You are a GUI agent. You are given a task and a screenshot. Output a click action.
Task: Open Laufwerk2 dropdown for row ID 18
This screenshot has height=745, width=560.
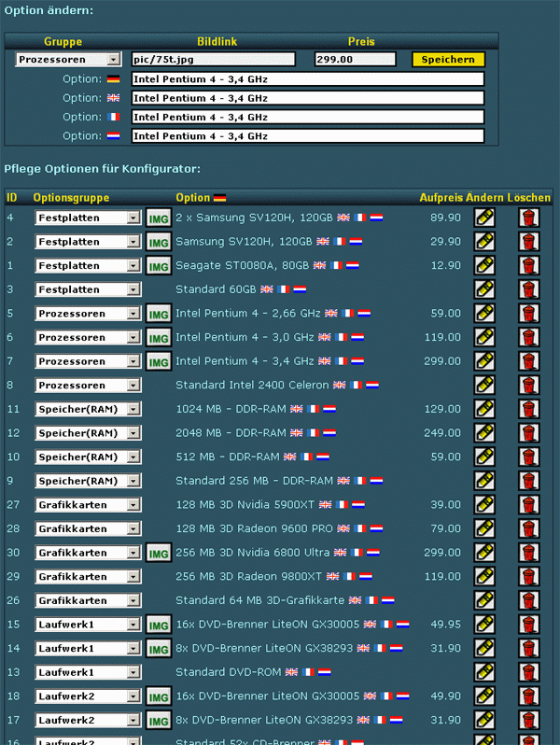click(x=88, y=696)
